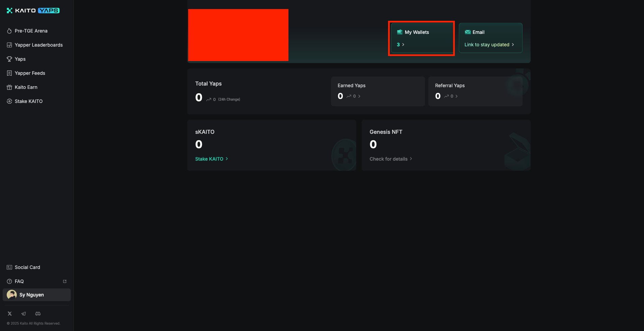Screen dimensions: 644x331
Task: Open Pre-TGE Arena in sidebar
Action: point(31,31)
